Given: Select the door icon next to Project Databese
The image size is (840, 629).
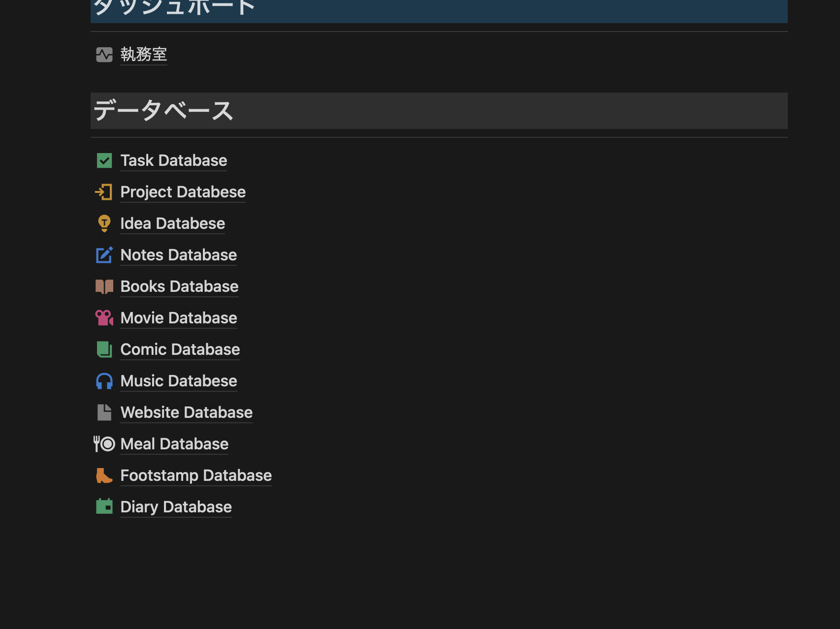Looking at the screenshot, I should [104, 192].
